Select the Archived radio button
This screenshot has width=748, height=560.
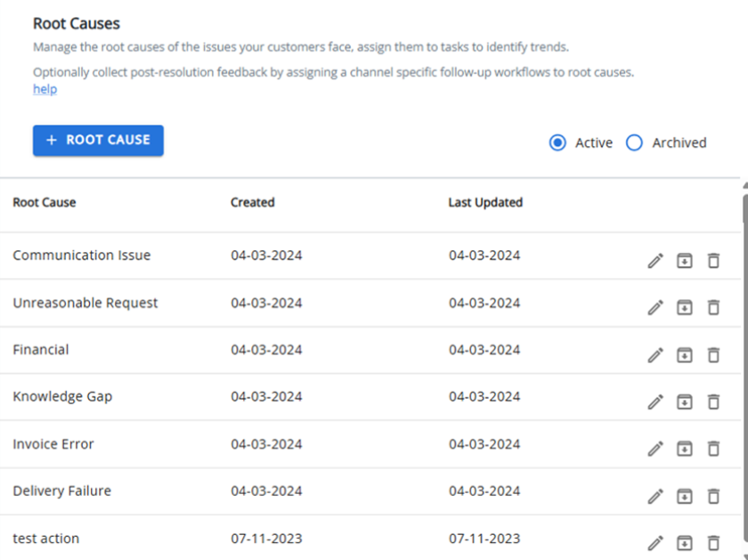pyautogui.click(x=634, y=142)
